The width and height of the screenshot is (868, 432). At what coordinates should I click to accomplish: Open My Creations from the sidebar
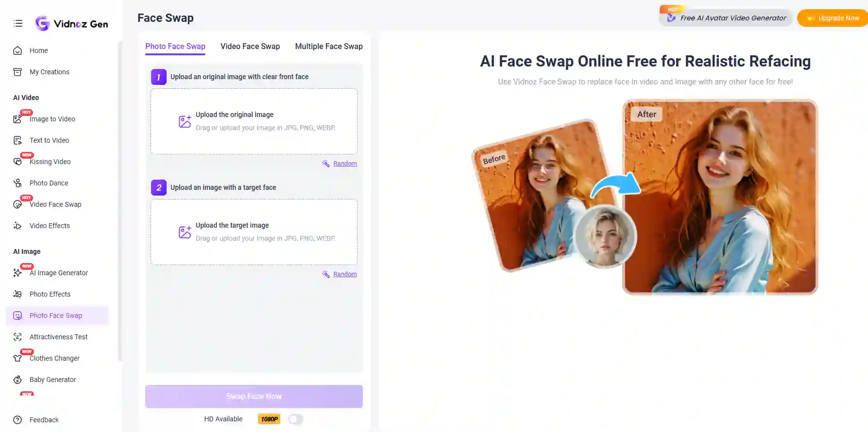pos(49,72)
